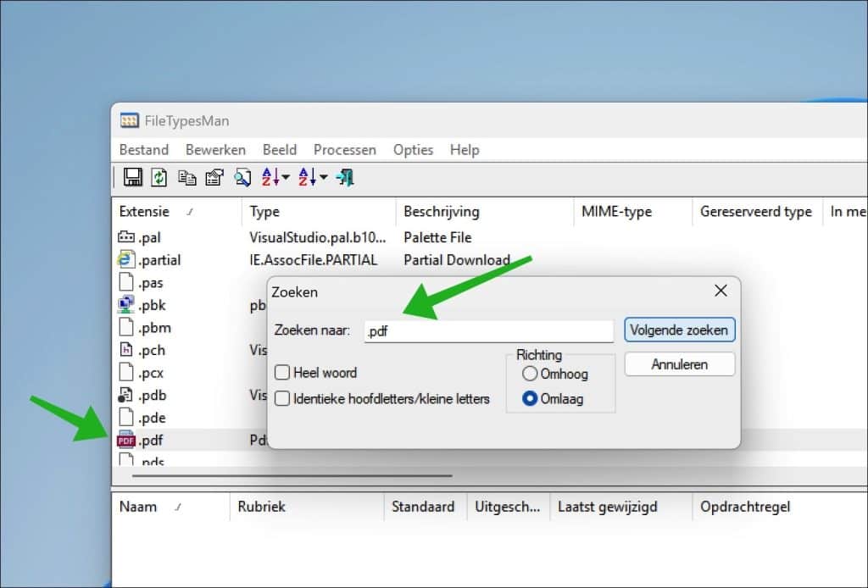
Task: Open the Bestand menu
Action: pyautogui.click(x=144, y=149)
